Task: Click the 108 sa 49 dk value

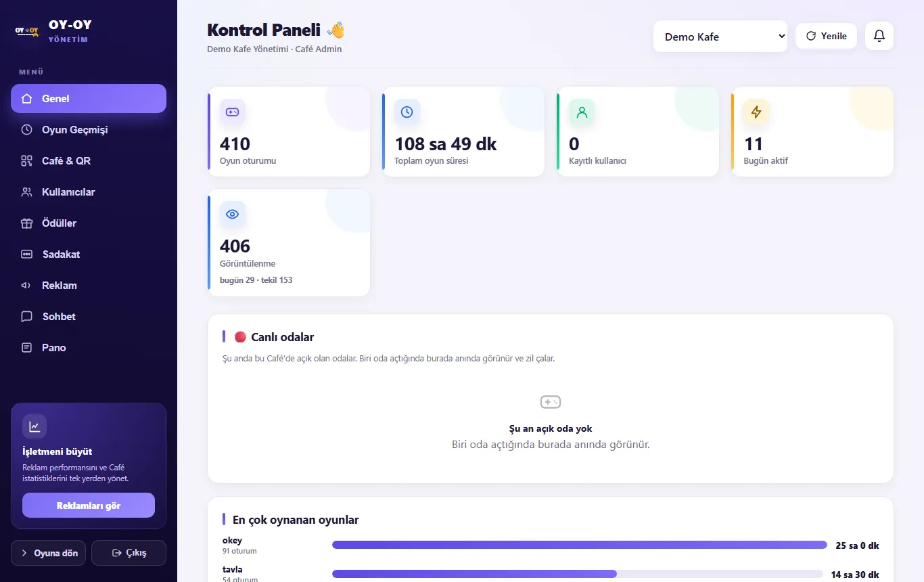Action: coord(446,144)
